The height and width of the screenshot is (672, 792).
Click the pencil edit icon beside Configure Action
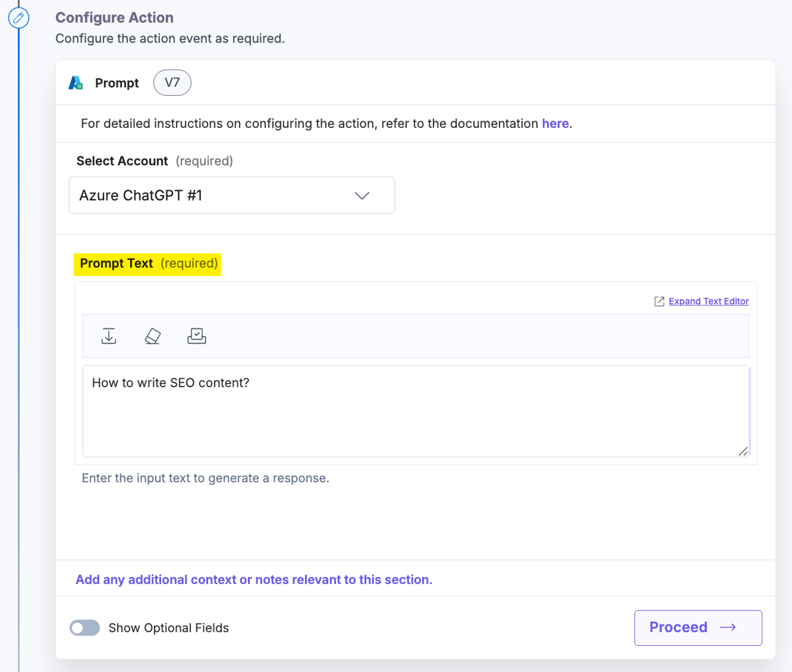(19, 18)
